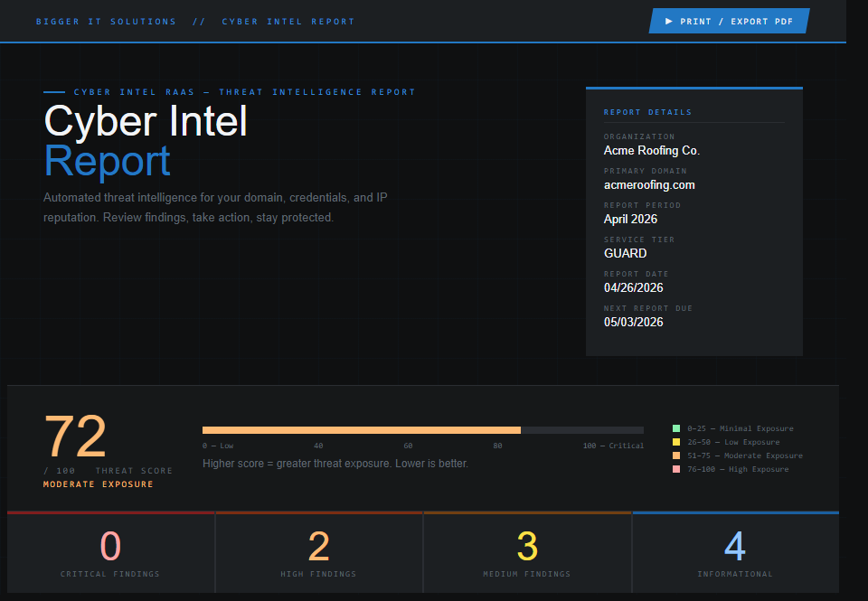This screenshot has height=601, width=868.
Task: Click the GUARD service tier value
Action: pos(625,253)
